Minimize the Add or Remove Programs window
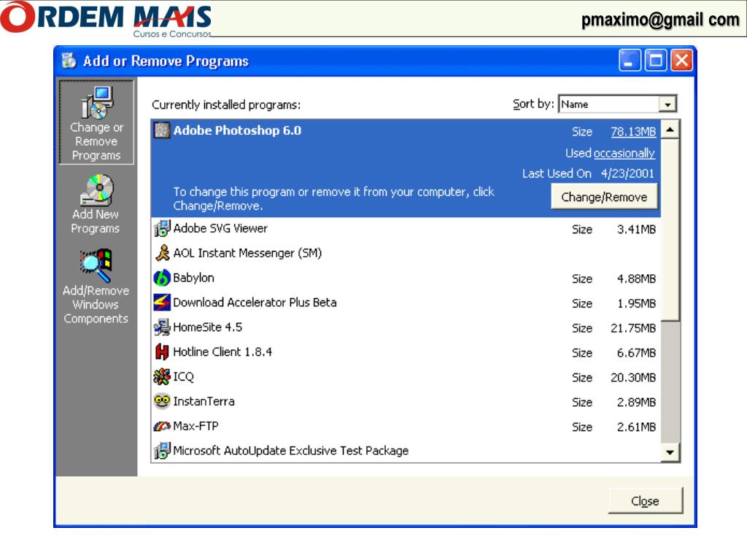Screen dimensions: 747x560 [x=630, y=61]
